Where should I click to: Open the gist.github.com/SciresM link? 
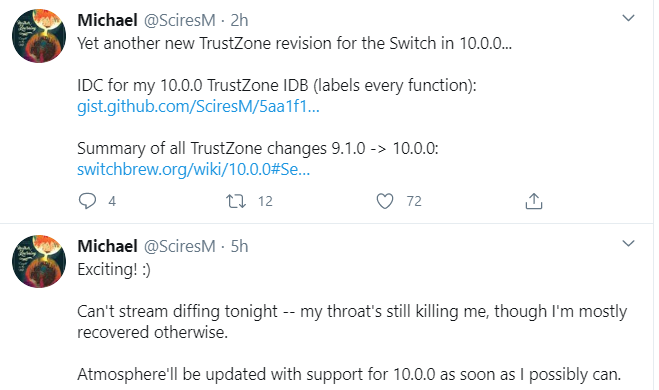pyautogui.click(x=198, y=106)
